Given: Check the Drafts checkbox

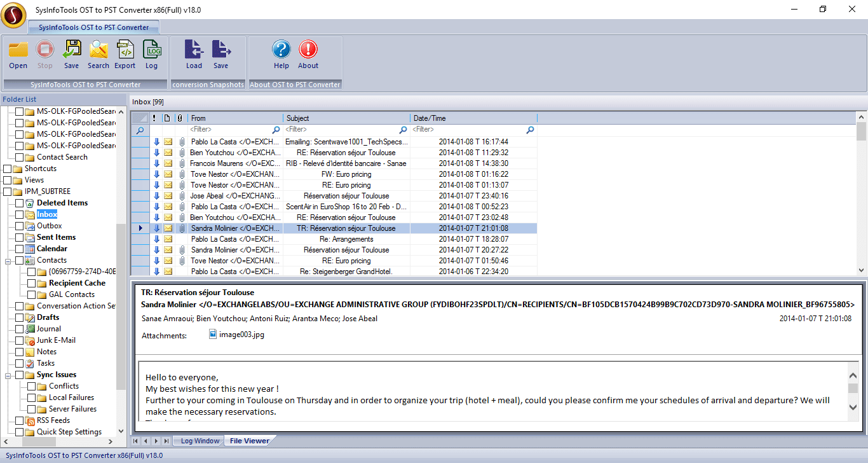Looking at the screenshot, I should pos(20,317).
